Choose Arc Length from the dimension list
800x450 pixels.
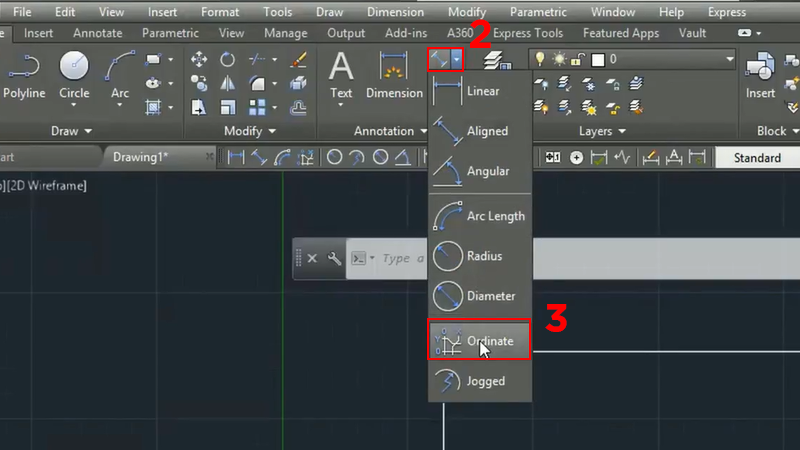pos(480,216)
